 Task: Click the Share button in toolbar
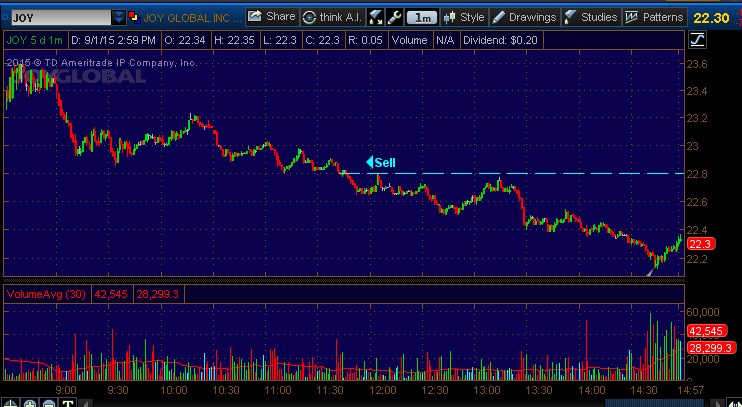pyautogui.click(x=271, y=17)
